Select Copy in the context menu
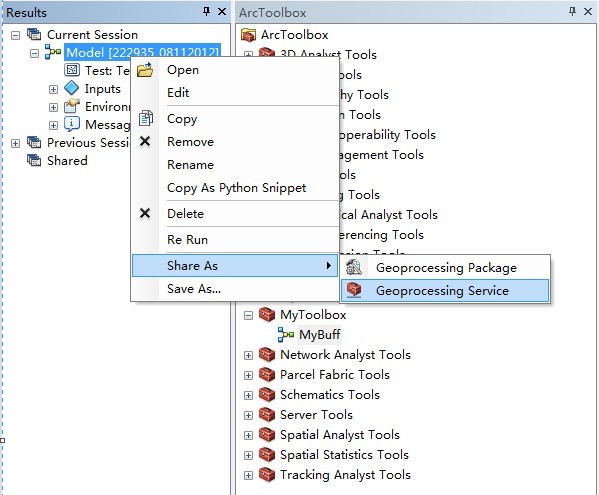This screenshot has width=599, height=495. [x=235, y=119]
